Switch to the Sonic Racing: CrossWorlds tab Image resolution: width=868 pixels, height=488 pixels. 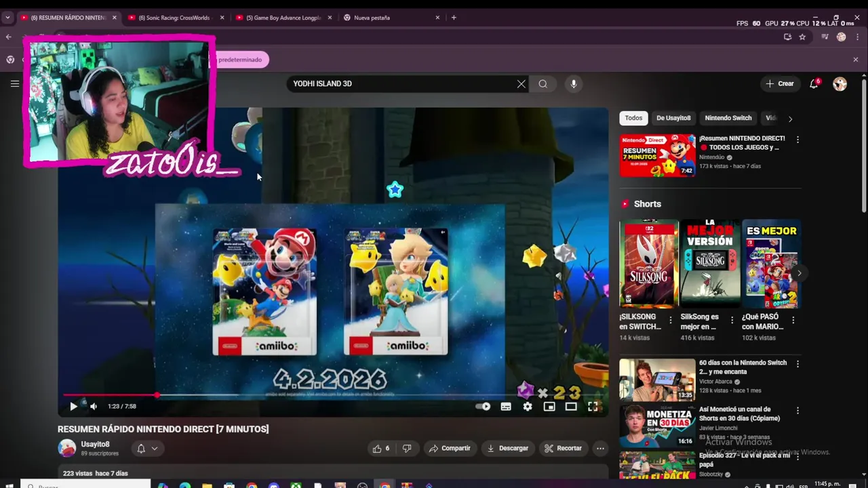[x=175, y=18]
